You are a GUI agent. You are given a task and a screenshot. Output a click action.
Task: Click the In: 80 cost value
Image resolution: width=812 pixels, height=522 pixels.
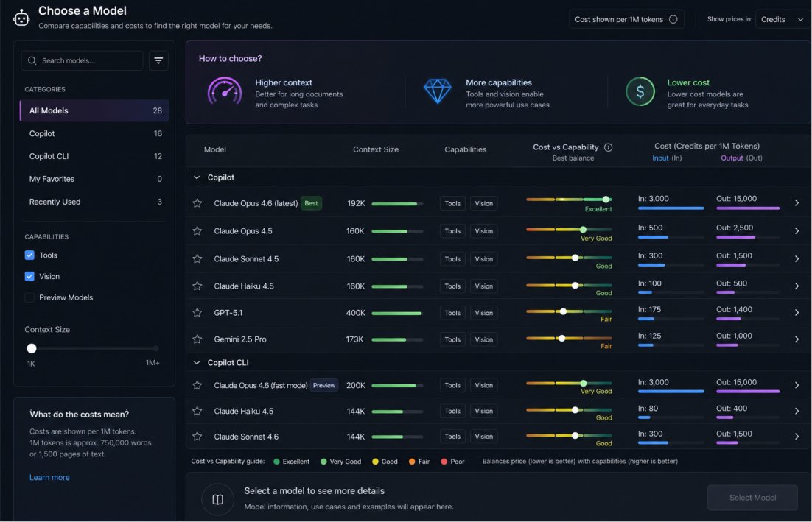point(648,408)
